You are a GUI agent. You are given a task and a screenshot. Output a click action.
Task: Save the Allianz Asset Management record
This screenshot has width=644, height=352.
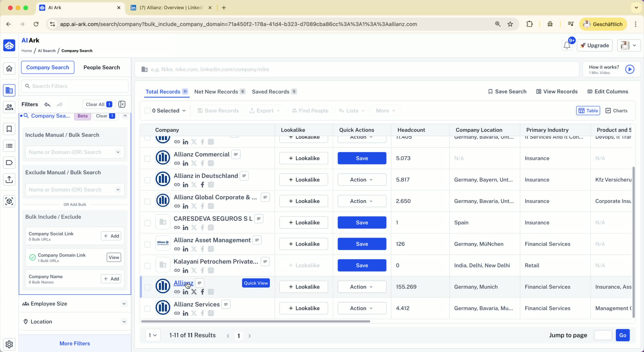click(361, 244)
